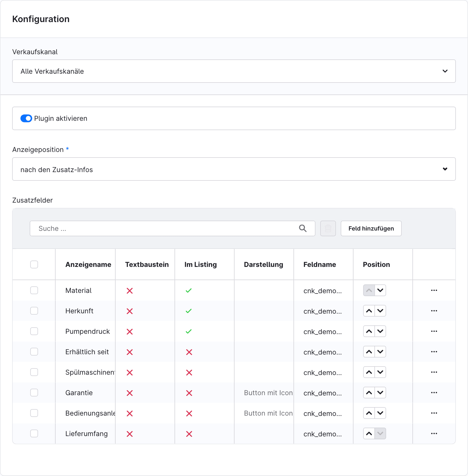Click Textbaustein cross for Pumpendruck
This screenshot has width=468, height=476.
tap(130, 332)
